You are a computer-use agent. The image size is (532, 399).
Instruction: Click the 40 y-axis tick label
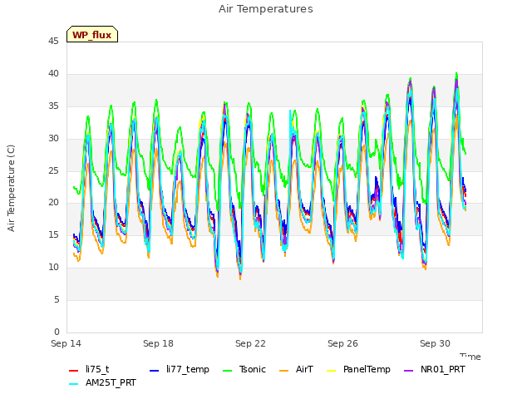53,74
